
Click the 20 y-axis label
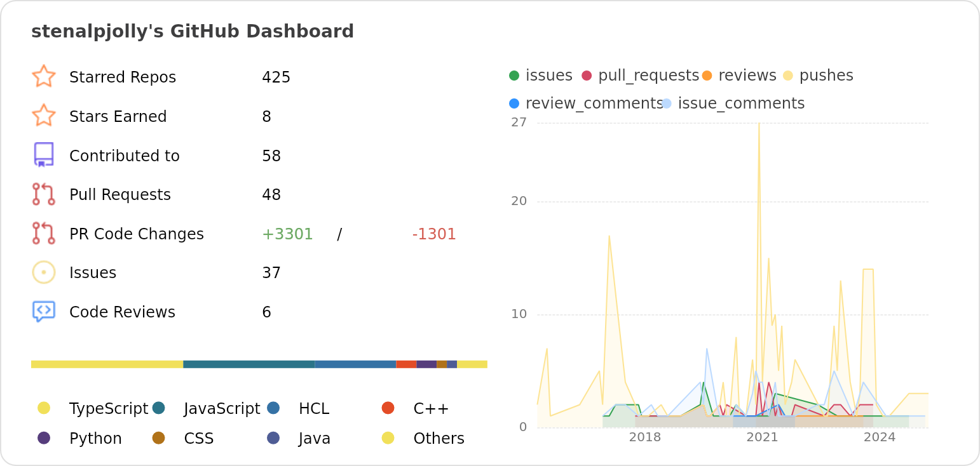pyautogui.click(x=519, y=201)
